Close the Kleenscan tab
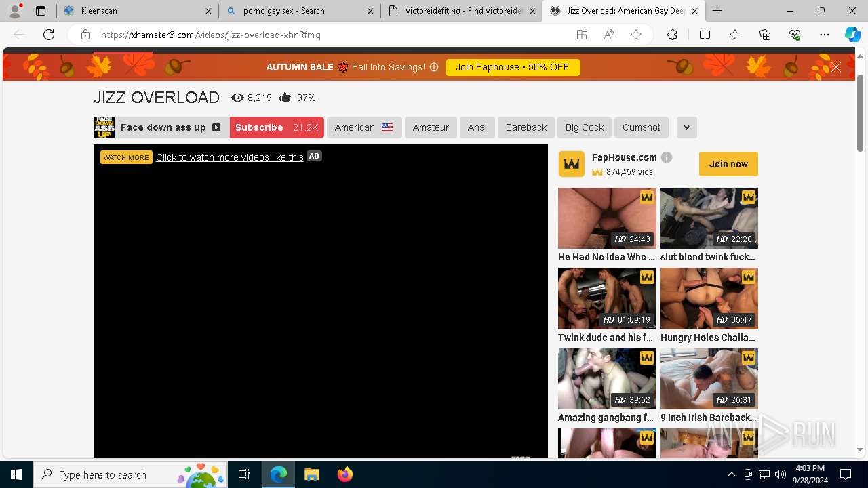Image resolution: width=868 pixels, height=488 pixels. point(208,11)
